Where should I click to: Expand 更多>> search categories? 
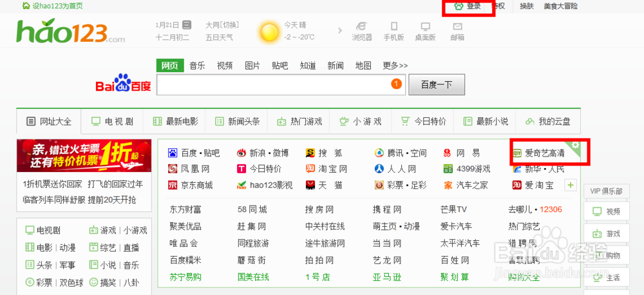pos(395,66)
